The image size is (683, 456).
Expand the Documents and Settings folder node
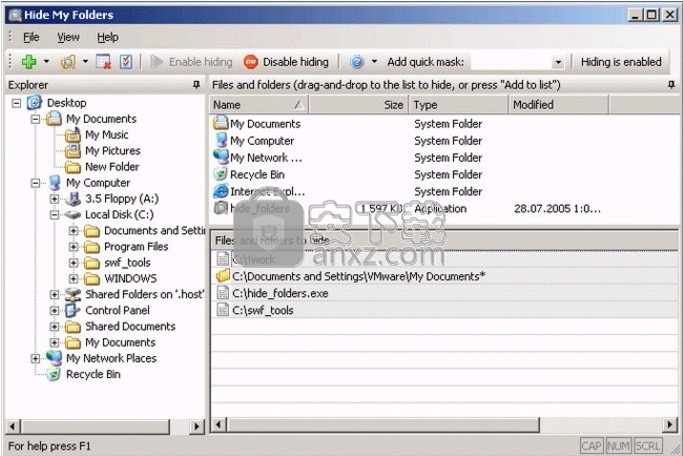(x=74, y=231)
